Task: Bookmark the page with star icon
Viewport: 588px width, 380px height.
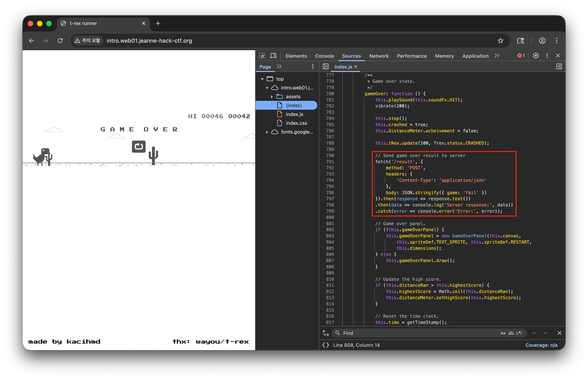Action: click(500, 41)
